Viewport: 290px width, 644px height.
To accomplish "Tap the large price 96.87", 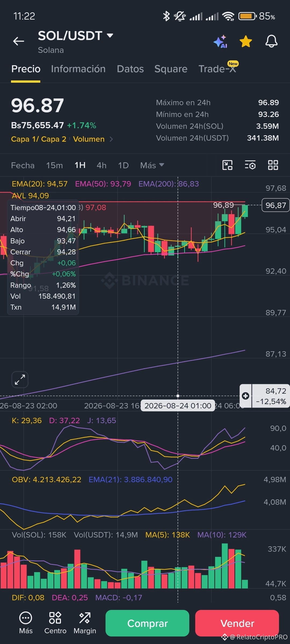I will coord(38,105).
